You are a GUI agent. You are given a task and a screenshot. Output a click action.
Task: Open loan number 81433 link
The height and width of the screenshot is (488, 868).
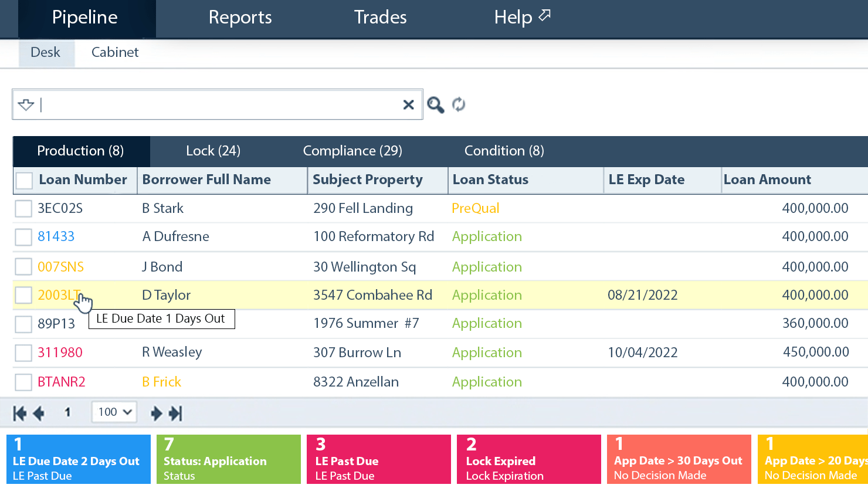click(x=56, y=237)
